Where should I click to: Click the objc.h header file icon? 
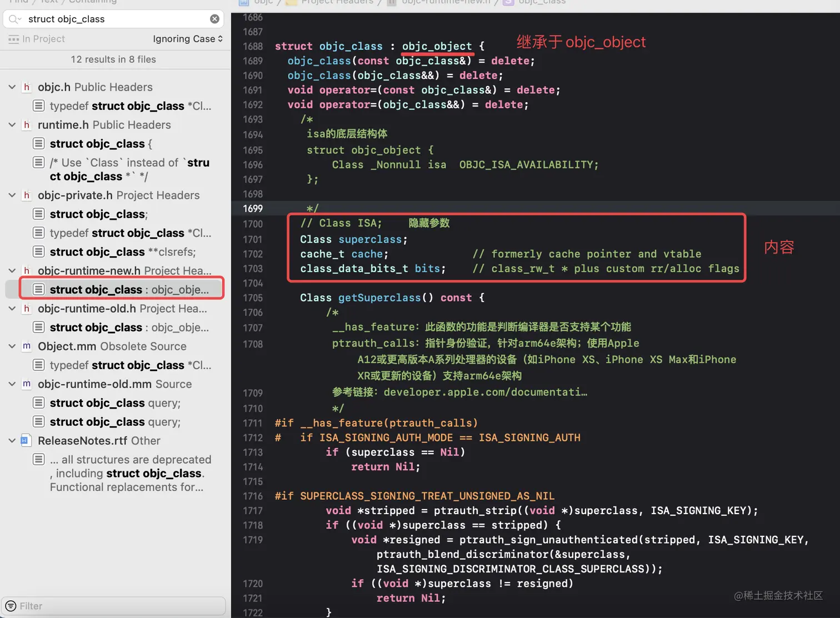coord(26,87)
